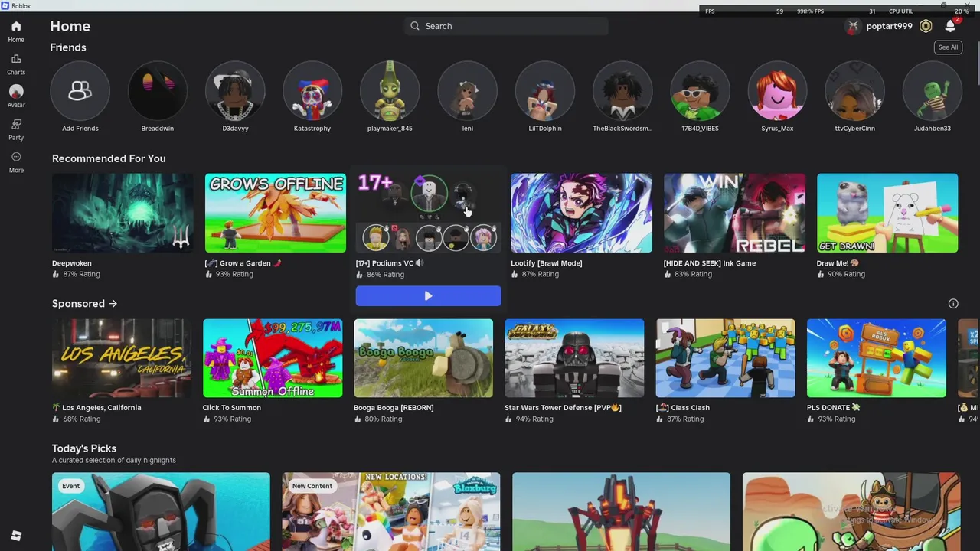This screenshot has height=551, width=980.
Task: Click the Recommended For You heading
Action: coord(109,158)
